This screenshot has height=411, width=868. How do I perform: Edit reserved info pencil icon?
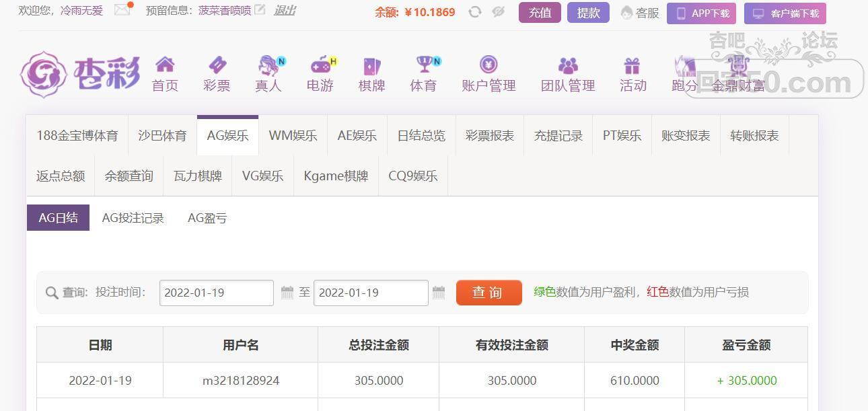coord(260,10)
